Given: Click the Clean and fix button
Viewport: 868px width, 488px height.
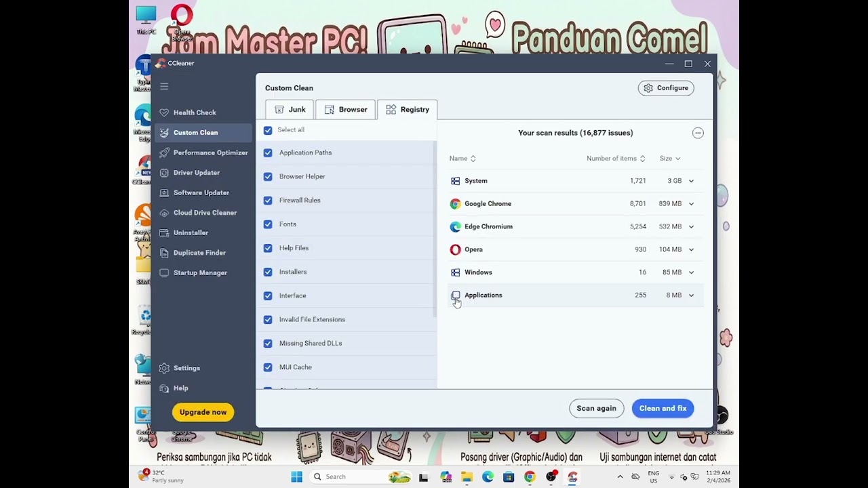Looking at the screenshot, I should pos(663,409).
